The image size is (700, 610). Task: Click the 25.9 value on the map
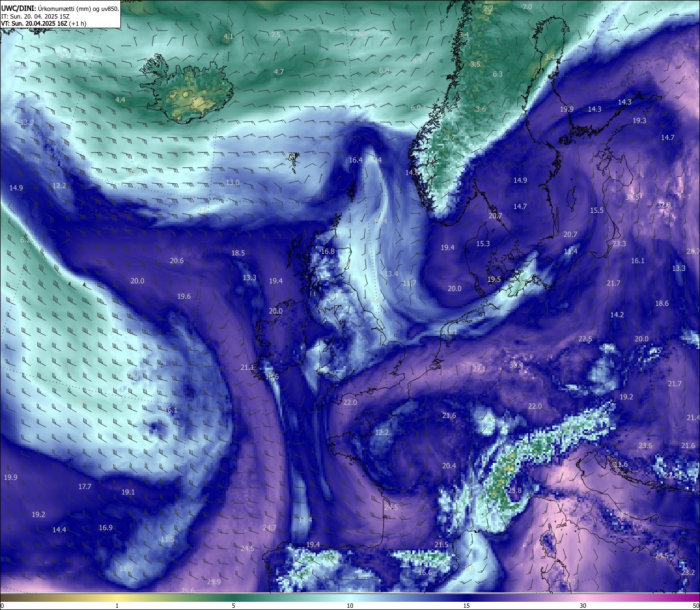click(x=214, y=582)
